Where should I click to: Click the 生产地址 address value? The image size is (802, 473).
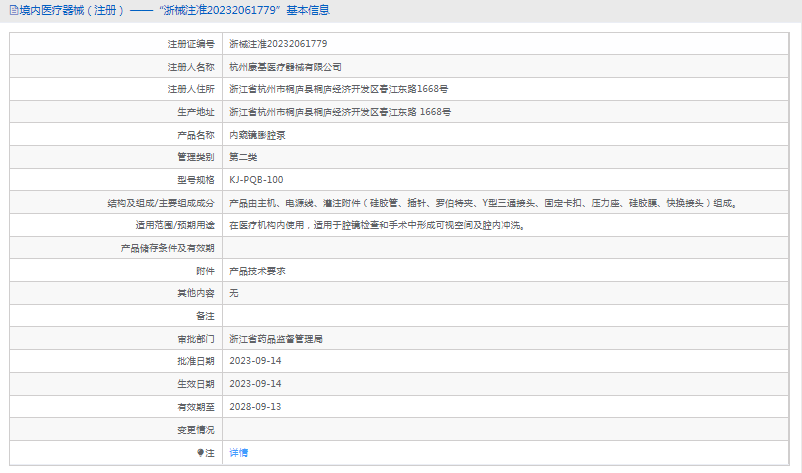(340, 112)
